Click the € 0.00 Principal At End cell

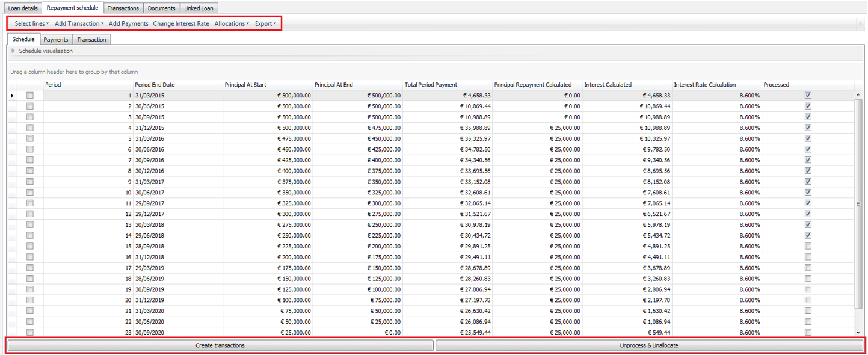coord(358,333)
